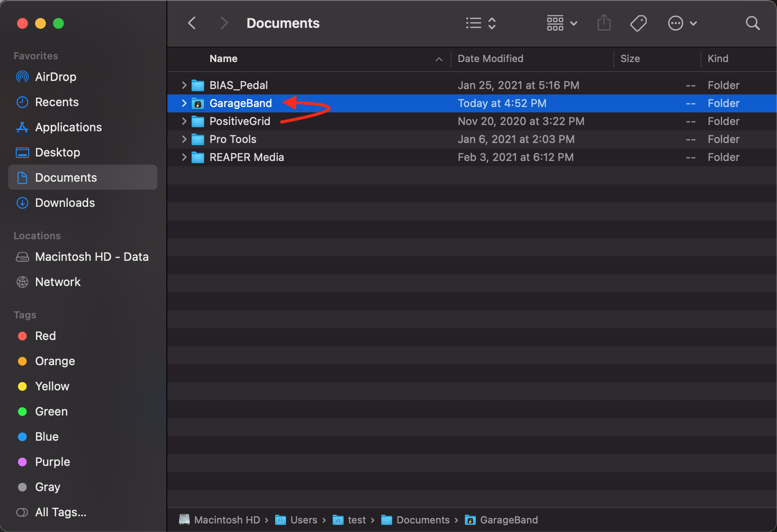Expand the Pro Tools disclosure chevron
The width and height of the screenshot is (777, 532).
[184, 139]
